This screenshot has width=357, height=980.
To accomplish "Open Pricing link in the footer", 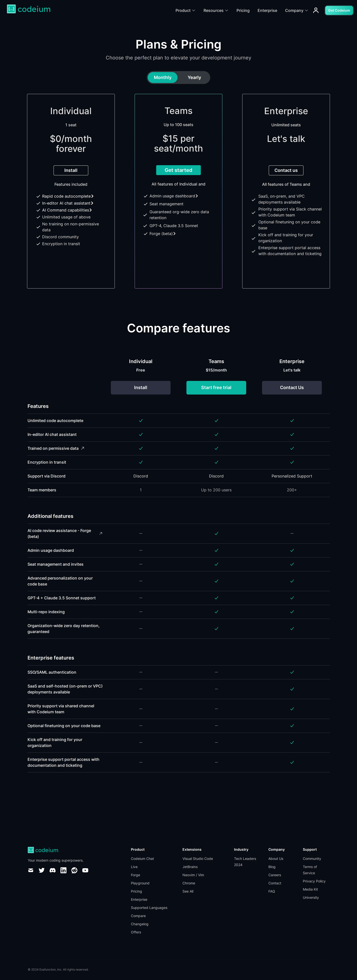I will 136,891.
